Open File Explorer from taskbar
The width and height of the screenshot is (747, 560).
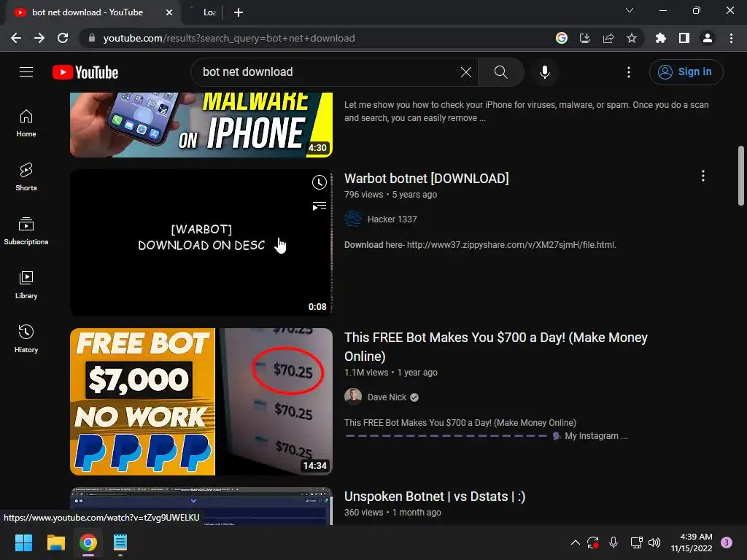click(x=55, y=542)
